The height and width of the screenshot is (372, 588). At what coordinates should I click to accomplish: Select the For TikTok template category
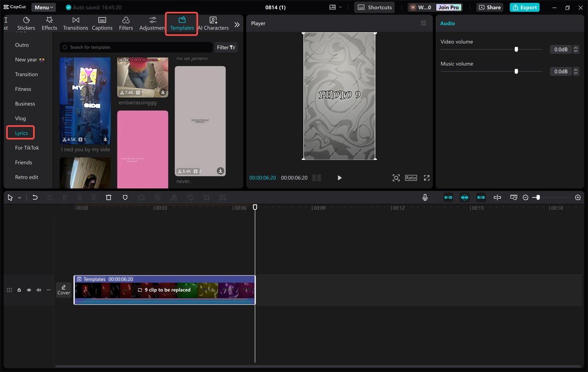[27, 148]
